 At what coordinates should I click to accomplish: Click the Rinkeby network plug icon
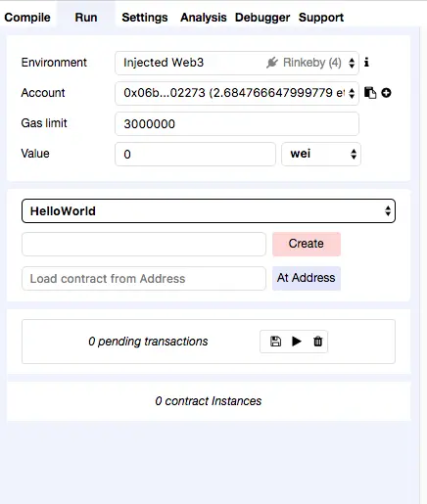tap(272, 63)
